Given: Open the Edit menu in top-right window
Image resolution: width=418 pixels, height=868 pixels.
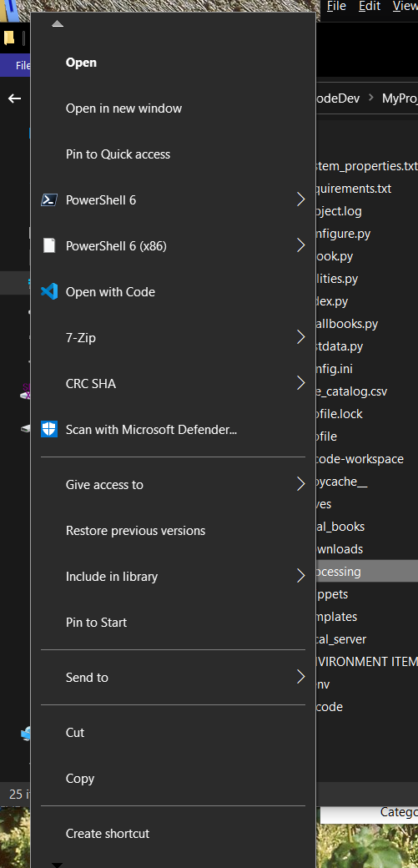Looking at the screenshot, I should [370, 6].
